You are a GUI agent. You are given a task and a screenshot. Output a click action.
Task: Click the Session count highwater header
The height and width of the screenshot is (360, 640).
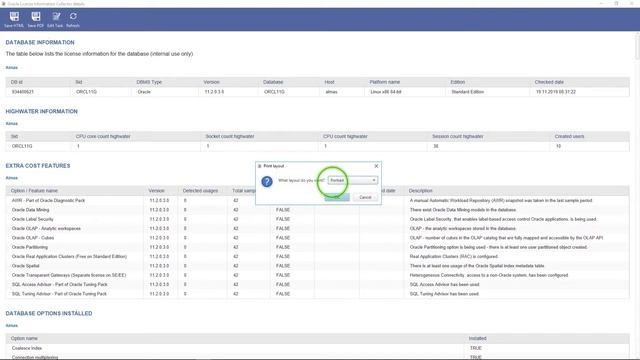(458, 136)
